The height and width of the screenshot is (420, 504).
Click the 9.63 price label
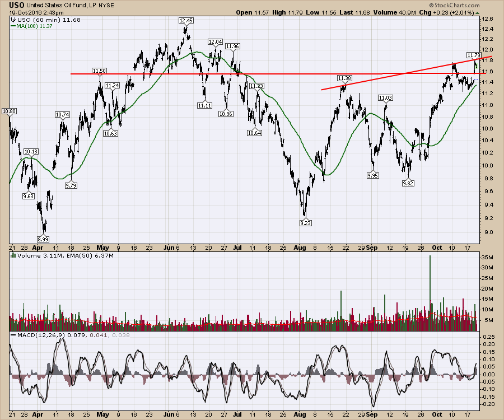coord(29,196)
